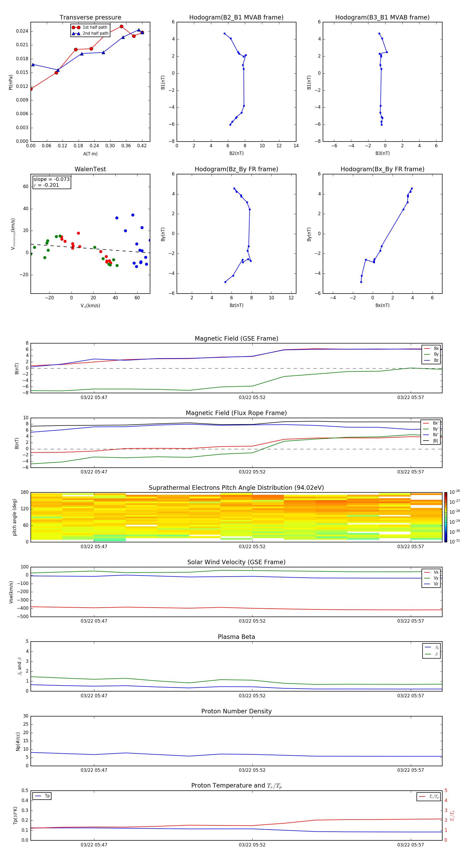Viewport: 473px width, 868px height.
Task: Click the "Bz(nT)" x-axis label
Action: [236, 305]
